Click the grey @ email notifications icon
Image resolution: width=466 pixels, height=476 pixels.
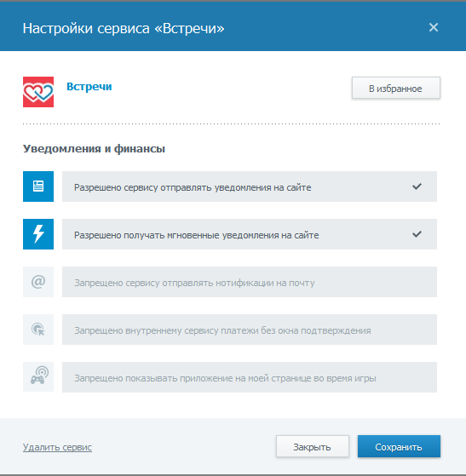[38, 282]
